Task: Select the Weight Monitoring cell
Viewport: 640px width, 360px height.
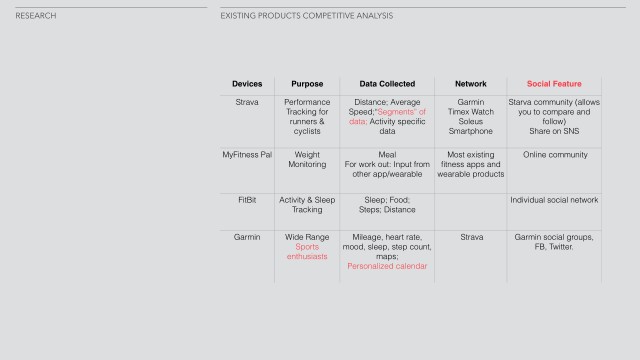Action: pyautogui.click(x=307, y=160)
